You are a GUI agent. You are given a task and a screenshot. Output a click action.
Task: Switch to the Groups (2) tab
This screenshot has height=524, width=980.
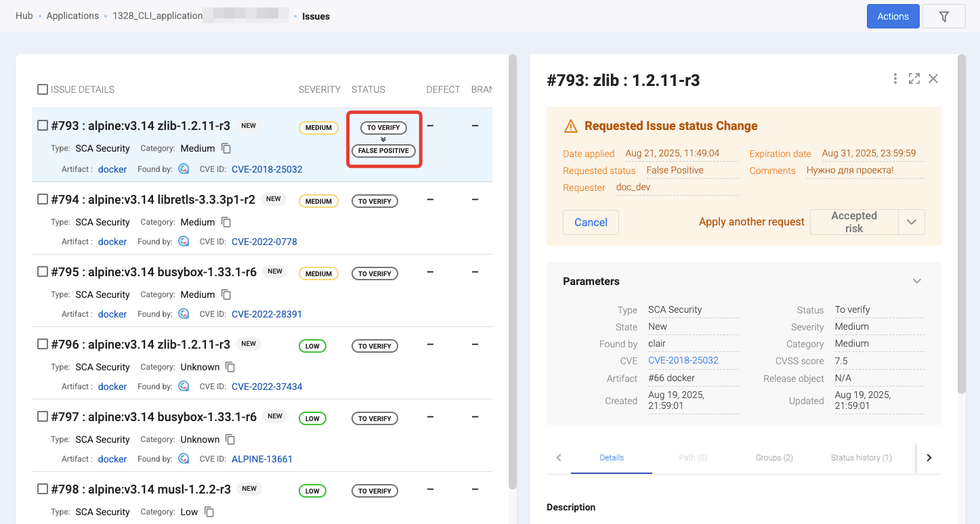coord(773,458)
